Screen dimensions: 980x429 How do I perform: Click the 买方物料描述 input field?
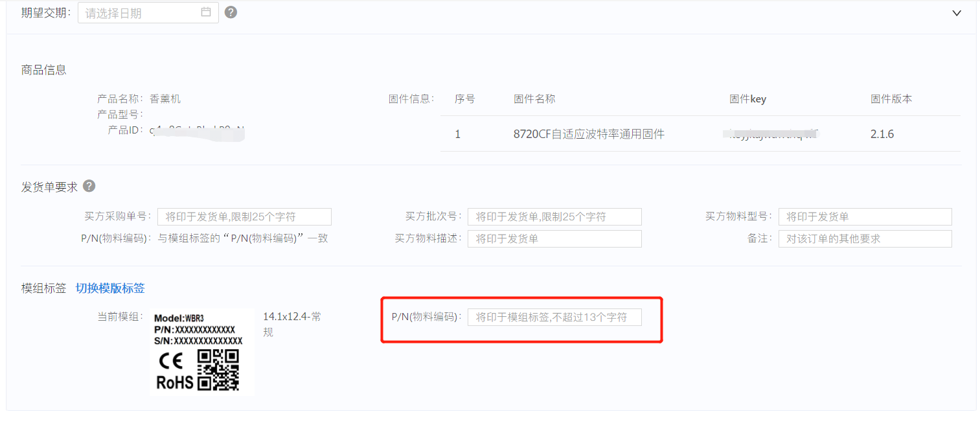[554, 238]
